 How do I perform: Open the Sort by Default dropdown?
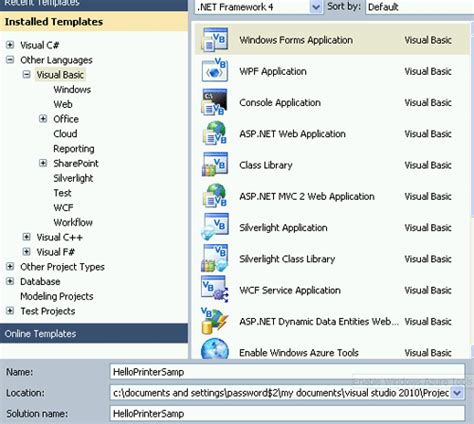coord(419,7)
